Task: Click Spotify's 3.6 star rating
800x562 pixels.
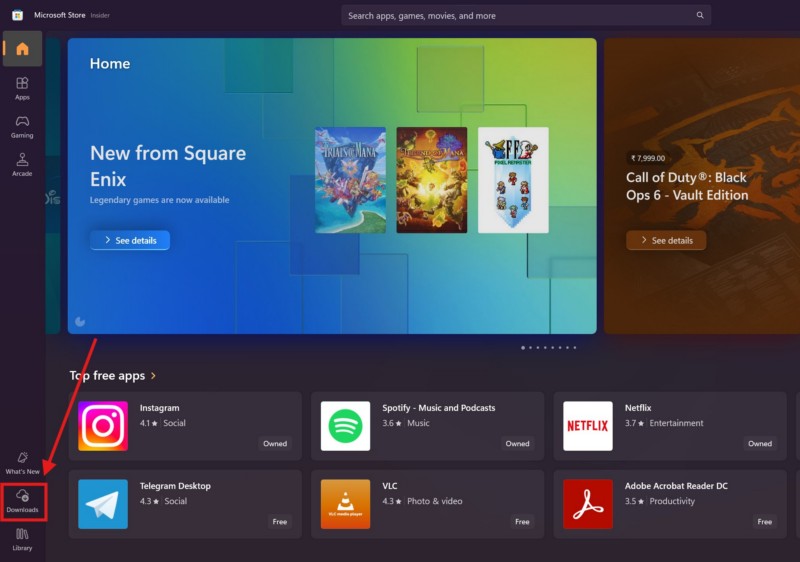Action: (x=392, y=423)
